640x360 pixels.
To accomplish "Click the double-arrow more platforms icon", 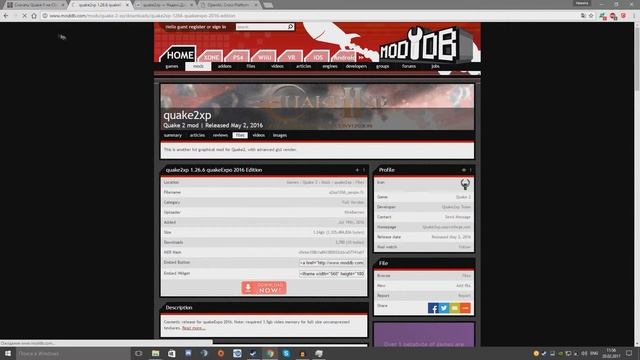I will (x=361, y=58).
